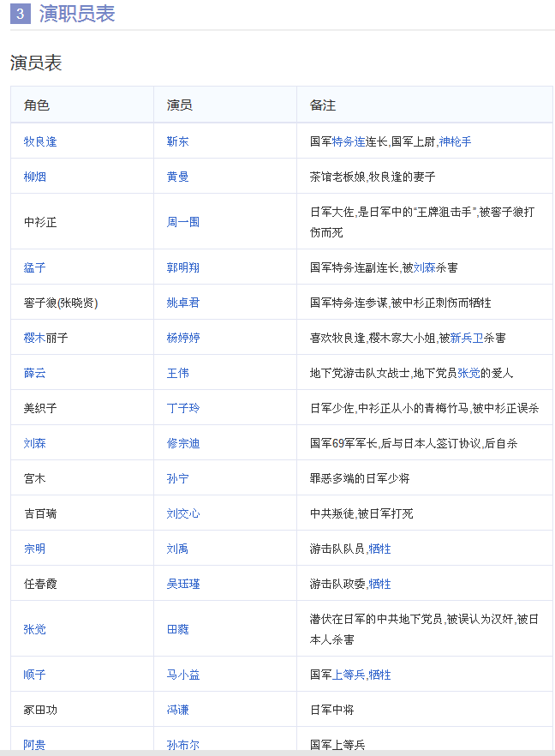This screenshot has width=555, height=756.
Task: Open the 新兵卫 link in notes
Action: [467, 338]
